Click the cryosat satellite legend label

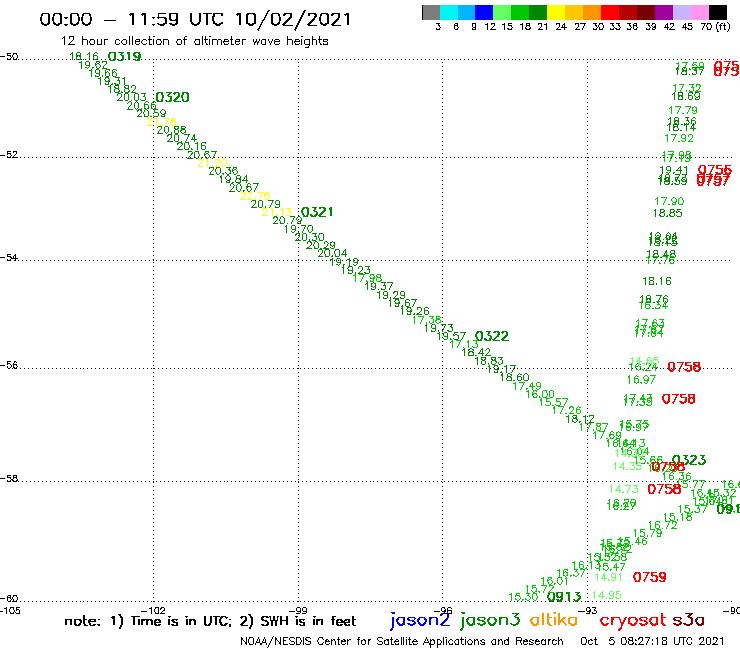632,620
